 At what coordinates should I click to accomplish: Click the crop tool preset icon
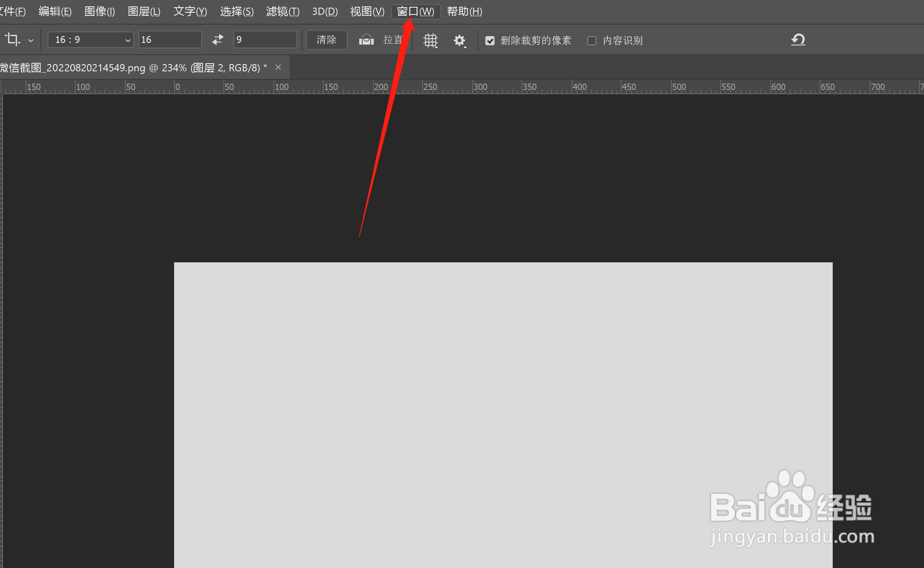coord(13,40)
